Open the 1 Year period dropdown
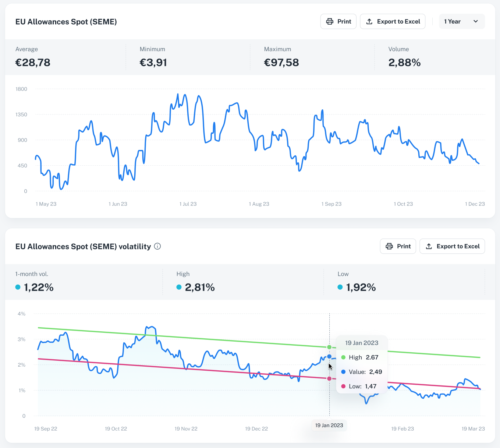 [x=462, y=21]
